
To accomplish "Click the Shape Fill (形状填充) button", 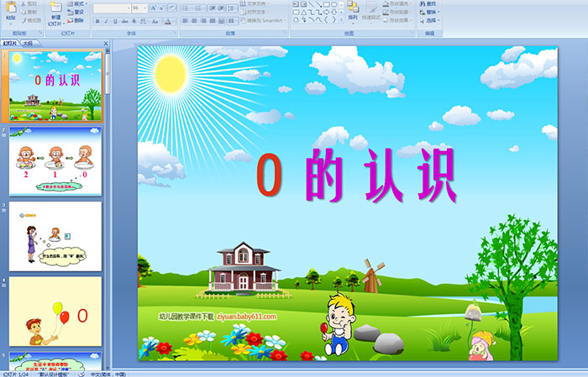I will point(398,3).
